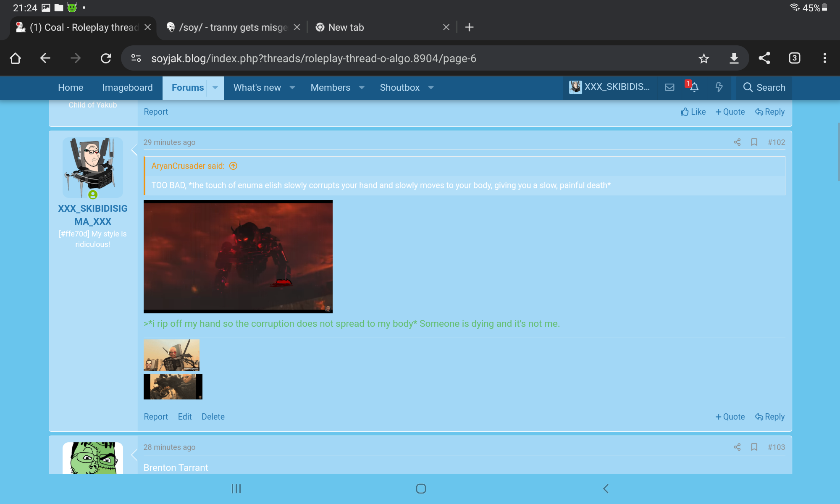Screen dimensions: 840x504
Task: Share post #102 via its share icon
Action: tap(737, 142)
